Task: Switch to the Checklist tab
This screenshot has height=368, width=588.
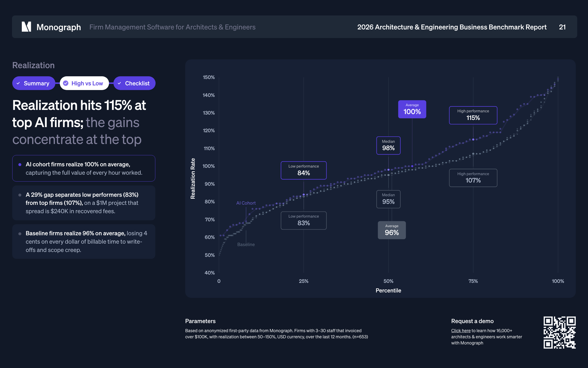Action: tap(135, 83)
